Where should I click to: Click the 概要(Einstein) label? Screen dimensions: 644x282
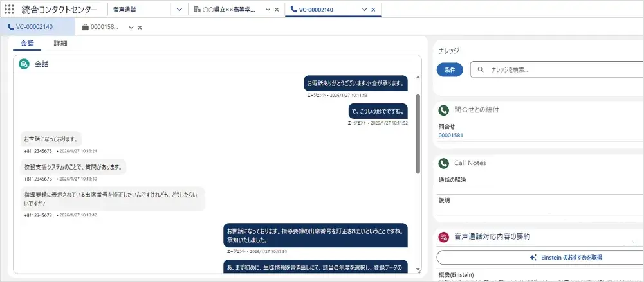tap(457, 275)
